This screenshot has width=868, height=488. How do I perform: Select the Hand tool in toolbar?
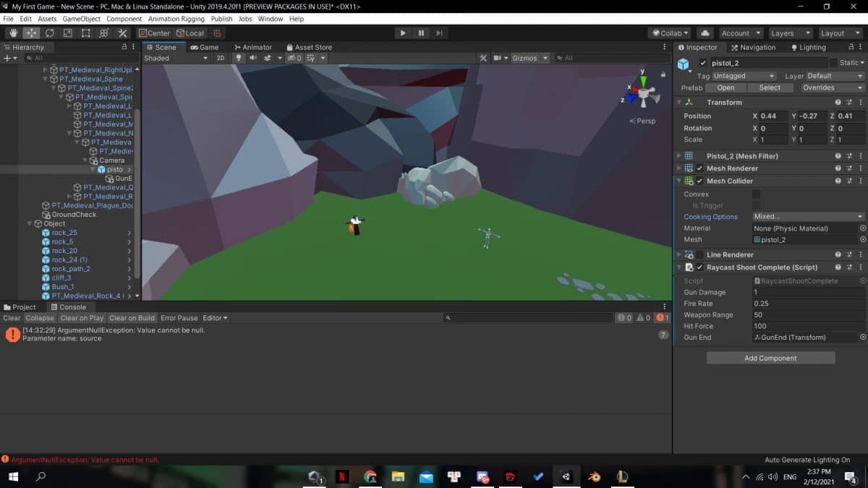[x=14, y=33]
